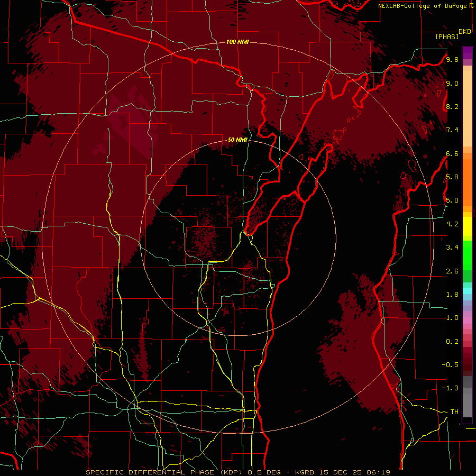Pick the cyan swatch beside 1.8
Image resolution: width=476 pixels, height=476 pixels.
pyautogui.click(x=467, y=291)
